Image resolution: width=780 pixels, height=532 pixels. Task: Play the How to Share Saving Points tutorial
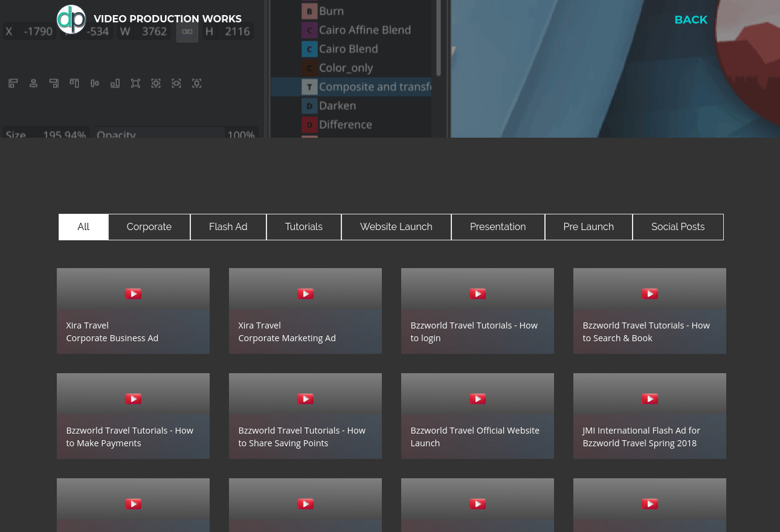point(305,399)
